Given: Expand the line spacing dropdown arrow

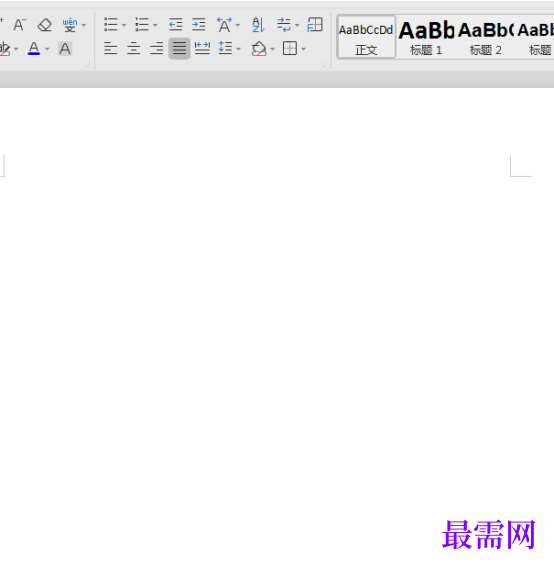Looking at the screenshot, I should click(x=239, y=49).
